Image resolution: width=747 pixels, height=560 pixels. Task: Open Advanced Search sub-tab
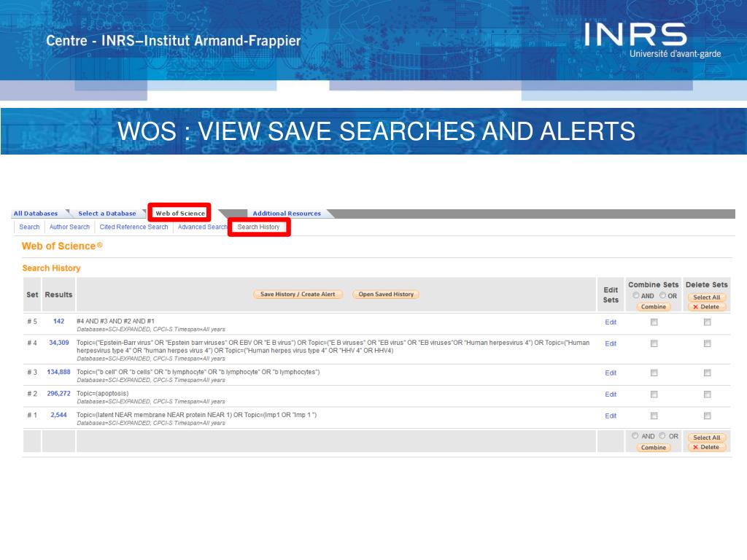pyautogui.click(x=202, y=227)
